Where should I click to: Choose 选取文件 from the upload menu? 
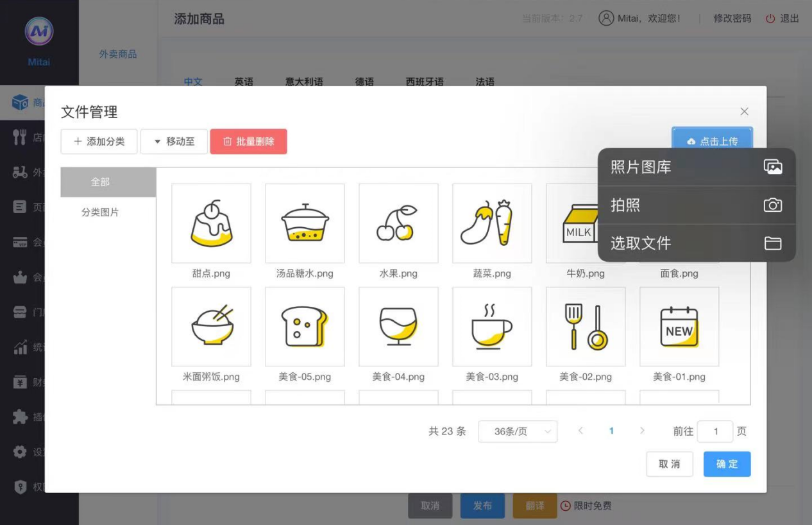pyautogui.click(x=696, y=243)
